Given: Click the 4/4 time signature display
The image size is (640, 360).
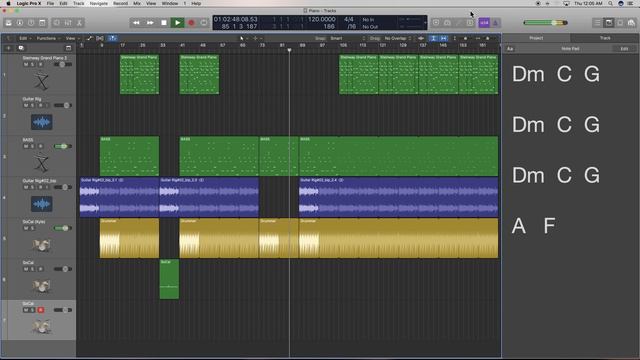Looking at the screenshot, I should tap(349, 19).
